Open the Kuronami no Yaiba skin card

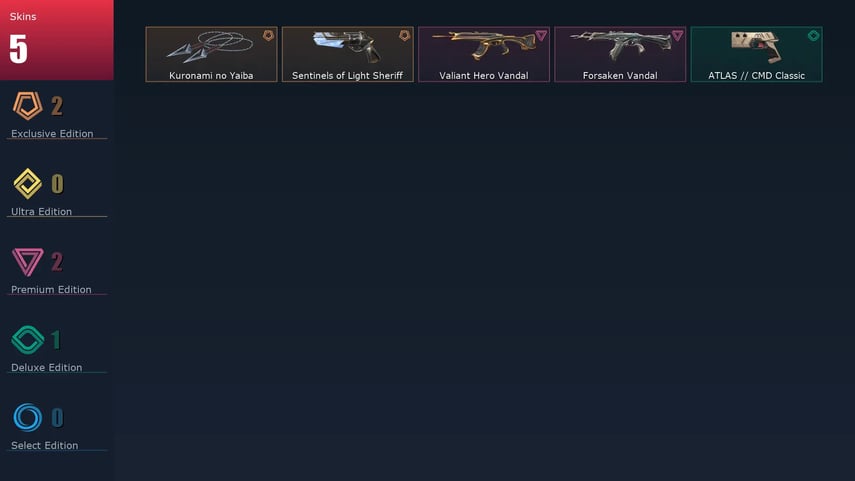[212, 55]
